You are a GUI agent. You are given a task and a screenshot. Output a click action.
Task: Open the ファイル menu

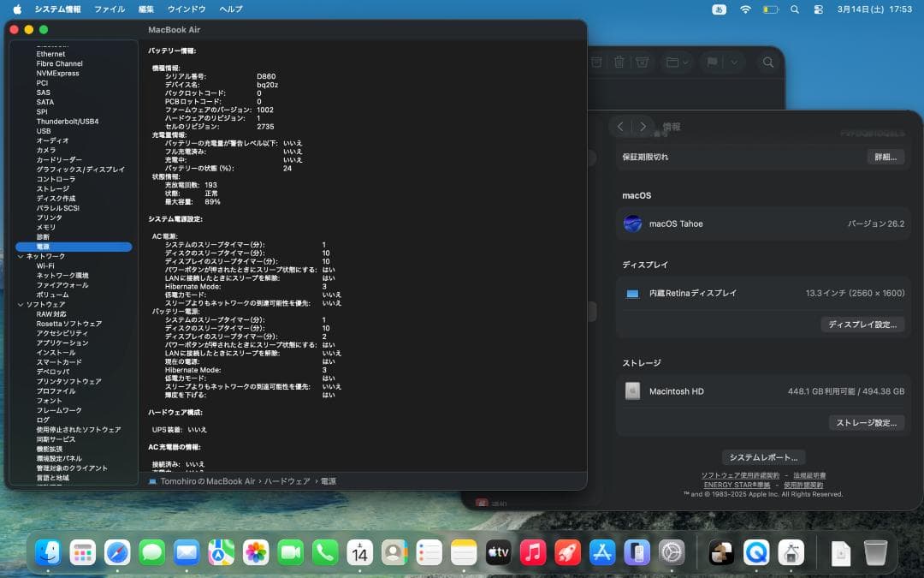pyautogui.click(x=110, y=9)
